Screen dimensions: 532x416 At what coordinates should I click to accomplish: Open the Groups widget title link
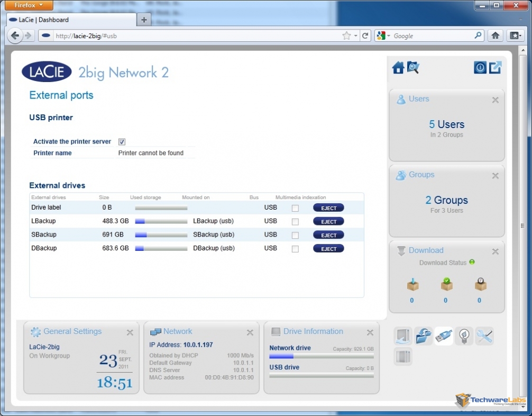421,175
